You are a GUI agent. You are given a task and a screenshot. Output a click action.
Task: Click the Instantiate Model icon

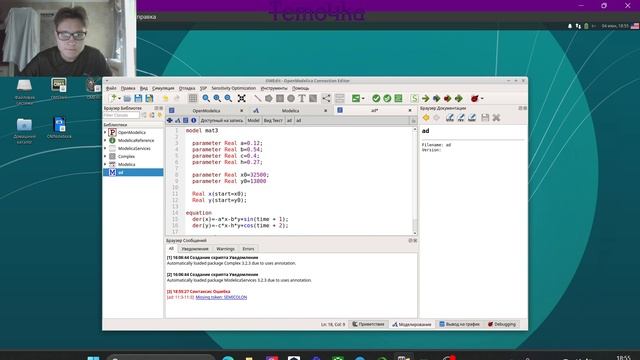pyautogui.click(x=398, y=98)
